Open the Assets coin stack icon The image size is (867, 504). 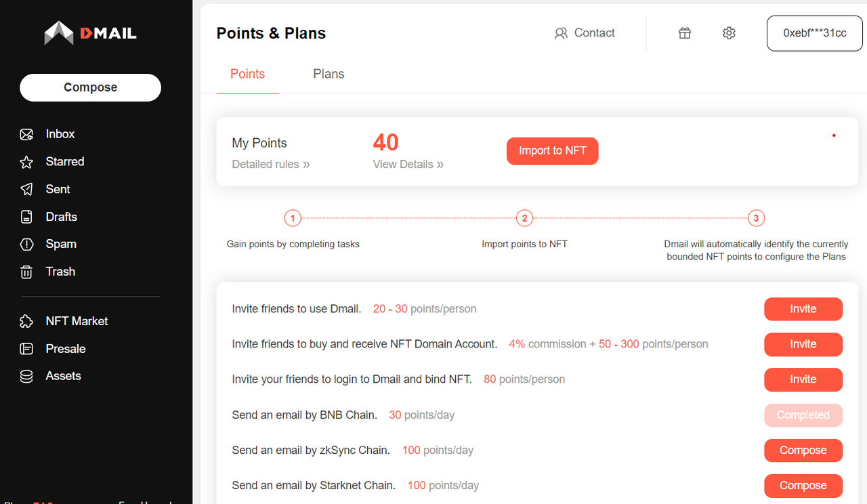[x=26, y=376]
